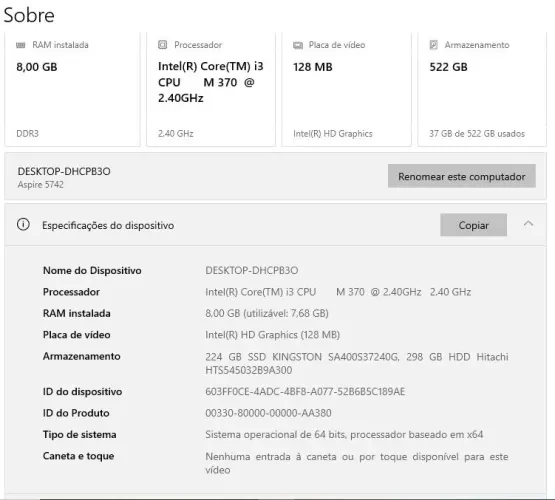Click DESKTOP-DHCPB3O value in specifications list

coord(252,270)
